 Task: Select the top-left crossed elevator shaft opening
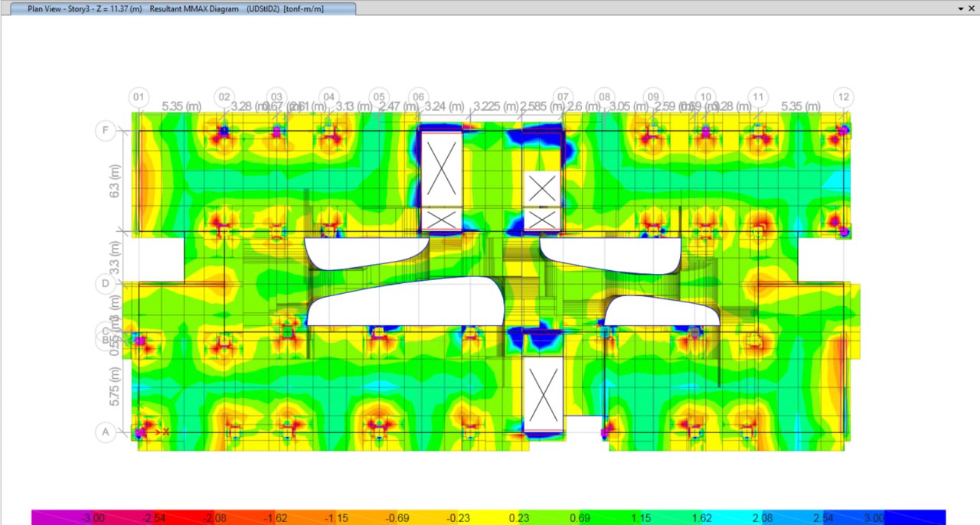(x=442, y=170)
